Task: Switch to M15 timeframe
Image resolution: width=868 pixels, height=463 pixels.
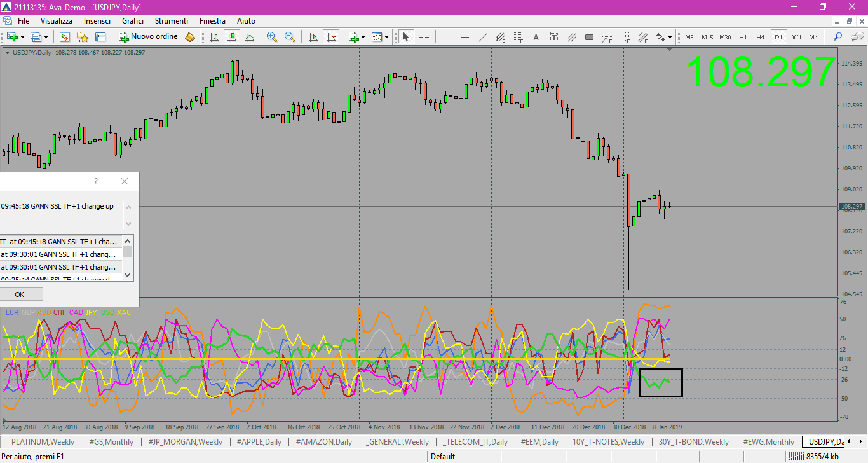Action: [707, 37]
